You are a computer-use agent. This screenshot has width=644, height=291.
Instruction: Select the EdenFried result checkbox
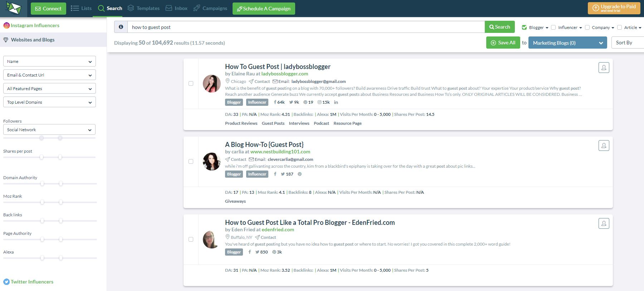pyautogui.click(x=191, y=240)
